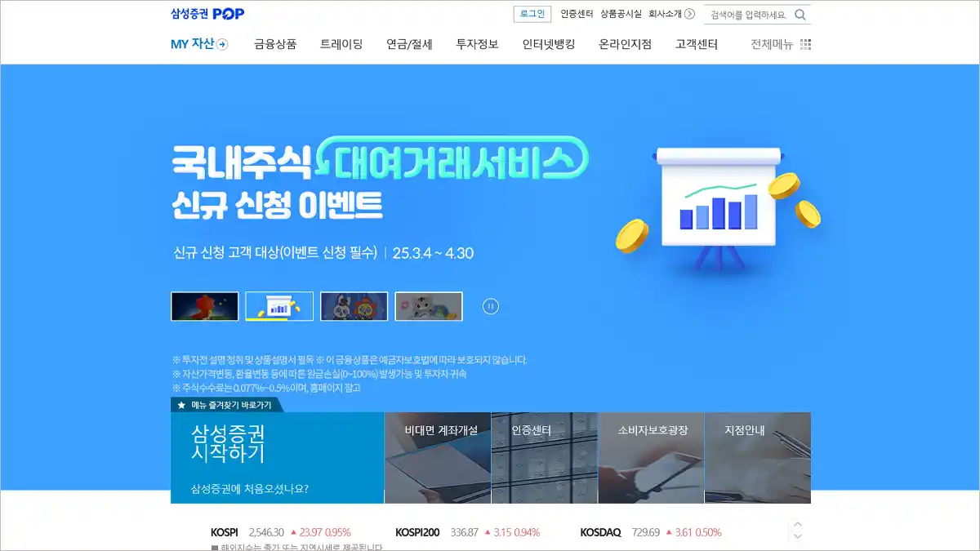Open the MY 자산 menu
The width and height of the screenshot is (980, 551).
192,45
